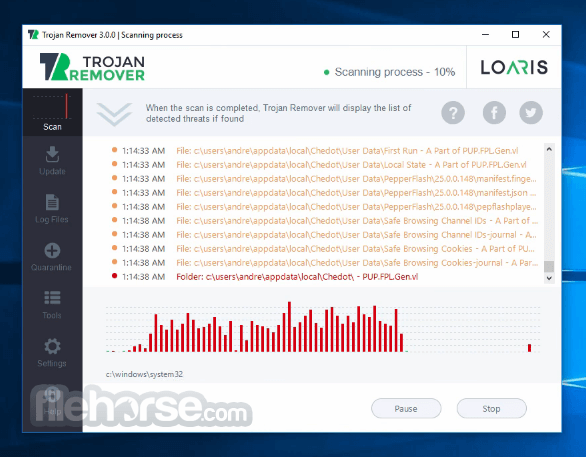Click the Trojan Remover logo
586x457 pixels.
(x=92, y=67)
